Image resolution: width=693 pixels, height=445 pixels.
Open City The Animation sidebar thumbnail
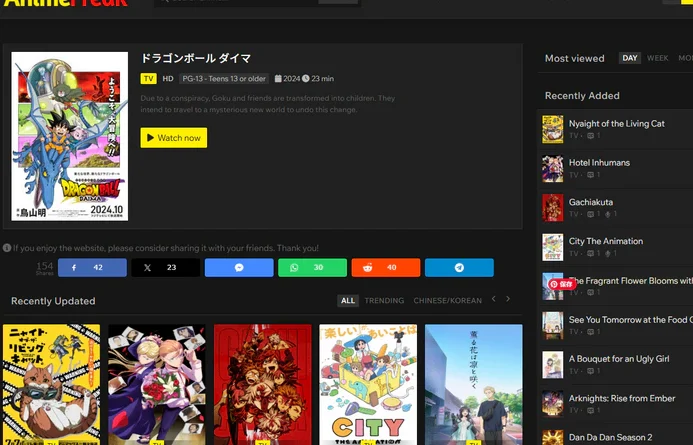click(x=552, y=247)
